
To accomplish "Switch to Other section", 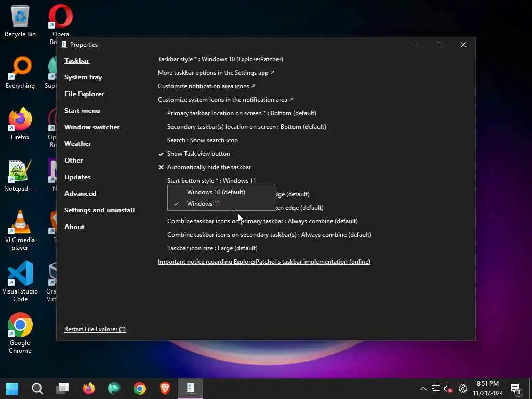I will (74, 161).
